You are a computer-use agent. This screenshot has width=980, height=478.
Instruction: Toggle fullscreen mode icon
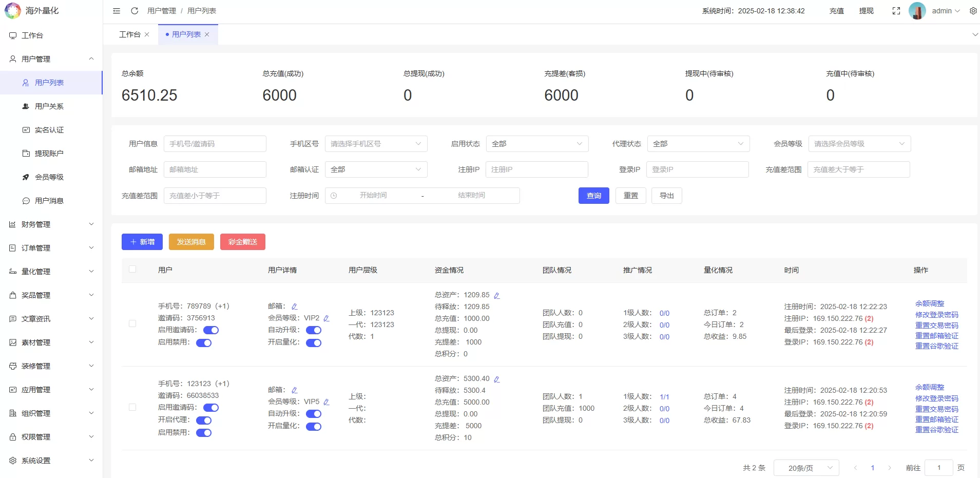point(896,11)
